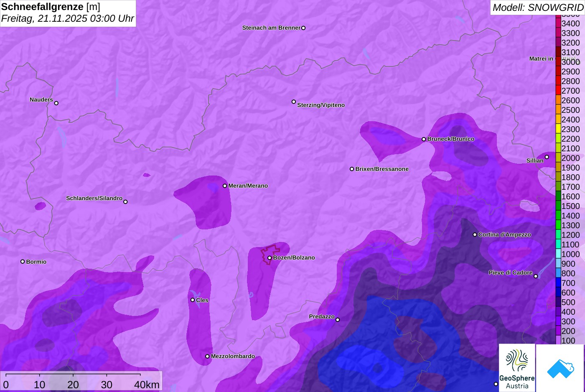Image resolution: width=585 pixels, height=392 pixels.
Task: Click the 40km scale bar label
Action: (x=147, y=384)
